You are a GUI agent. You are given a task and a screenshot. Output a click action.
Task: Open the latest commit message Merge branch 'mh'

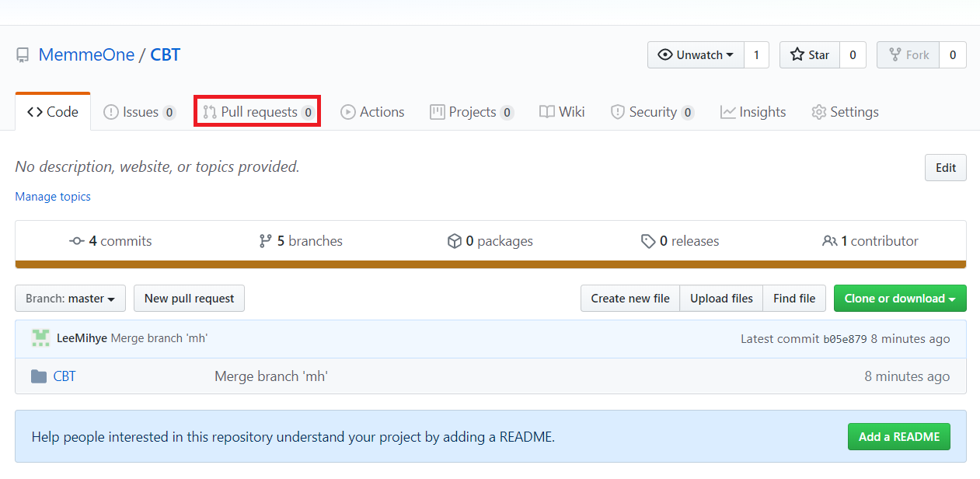pyautogui.click(x=159, y=338)
